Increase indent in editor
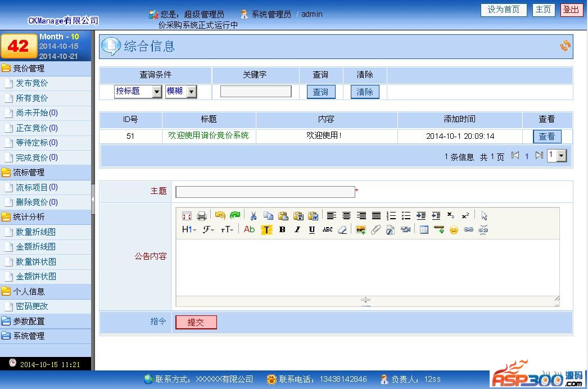 click(421, 216)
